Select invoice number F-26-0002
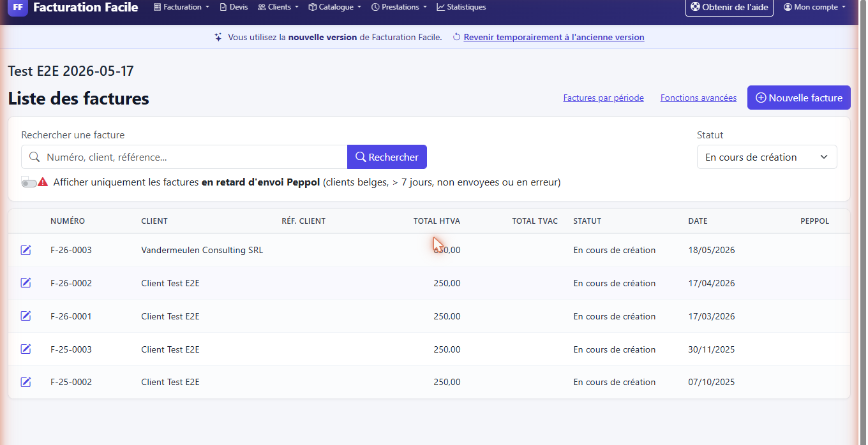868x445 pixels. 71,283
